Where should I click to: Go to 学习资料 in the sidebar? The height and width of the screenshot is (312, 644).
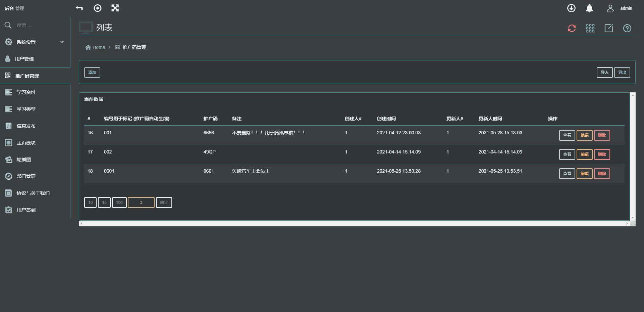coord(26,92)
